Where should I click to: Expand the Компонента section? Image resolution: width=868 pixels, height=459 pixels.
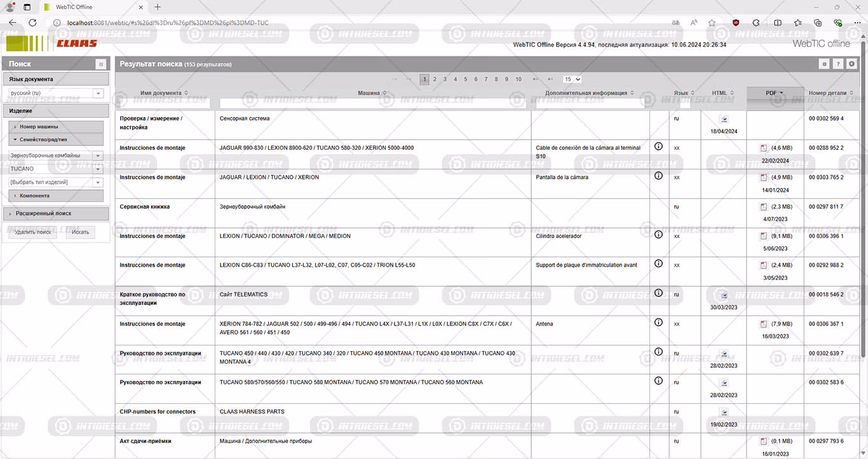(56, 196)
